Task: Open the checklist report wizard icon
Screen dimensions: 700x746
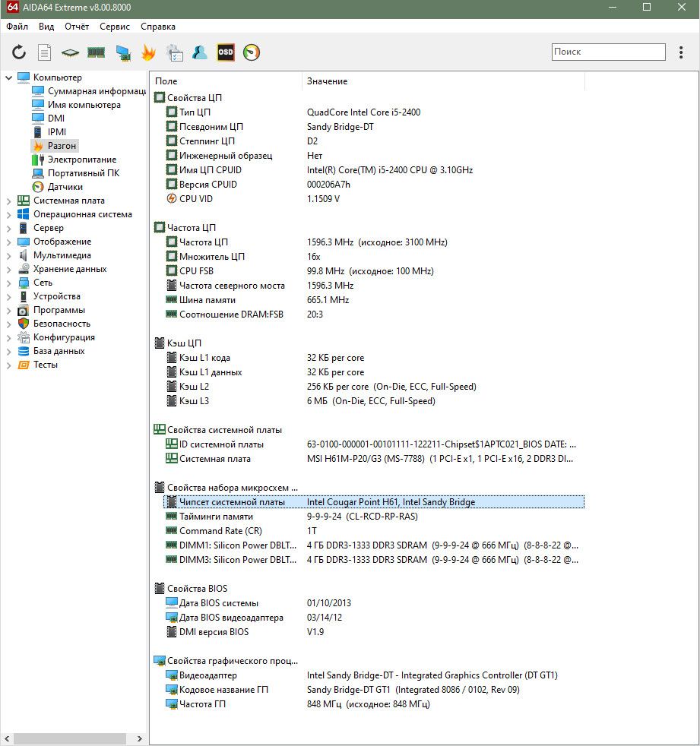Action: (x=174, y=52)
